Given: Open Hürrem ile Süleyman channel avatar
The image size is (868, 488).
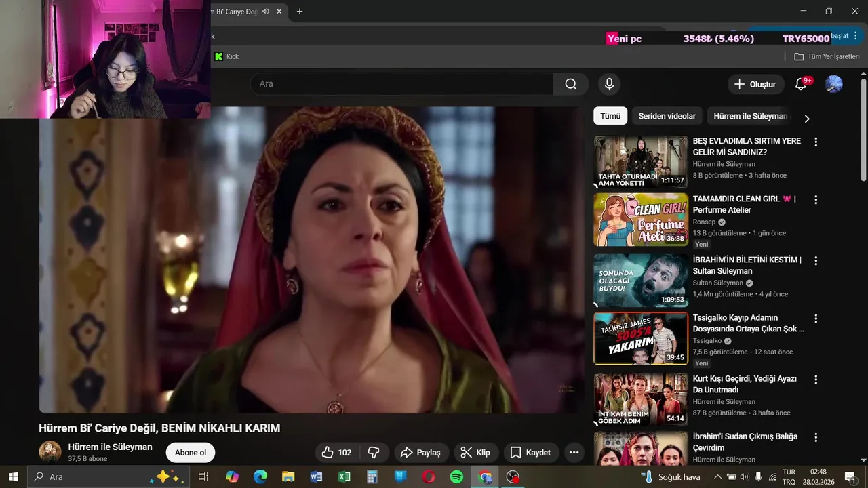Looking at the screenshot, I should pyautogui.click(x=50, y=452).
